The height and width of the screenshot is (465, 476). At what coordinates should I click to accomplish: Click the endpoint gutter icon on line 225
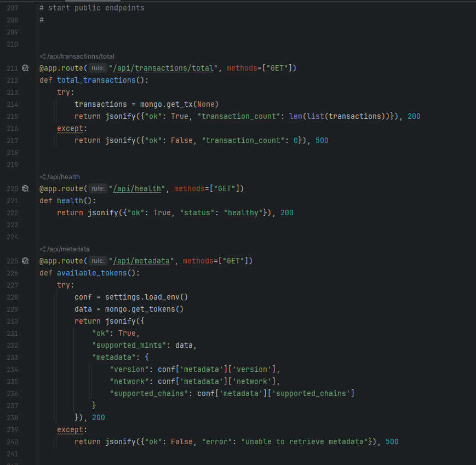25,261
